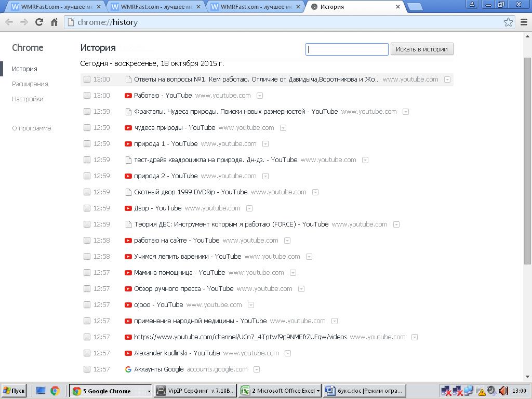Open dropdown arrow for 'работаю на сайте' entry
Image resolution: width=532 pixels, height=399 pixels.
pyautogui.click(x=287, y=241)
